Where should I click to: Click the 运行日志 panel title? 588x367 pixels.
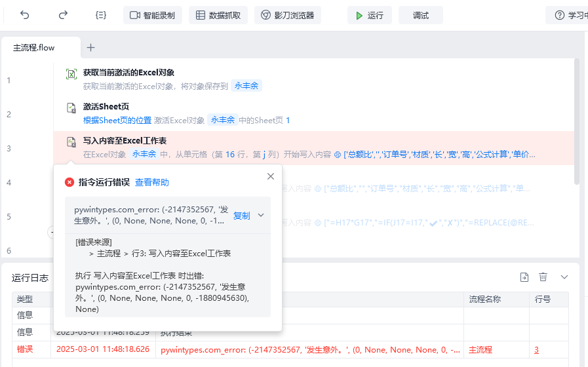pos(30,278)
